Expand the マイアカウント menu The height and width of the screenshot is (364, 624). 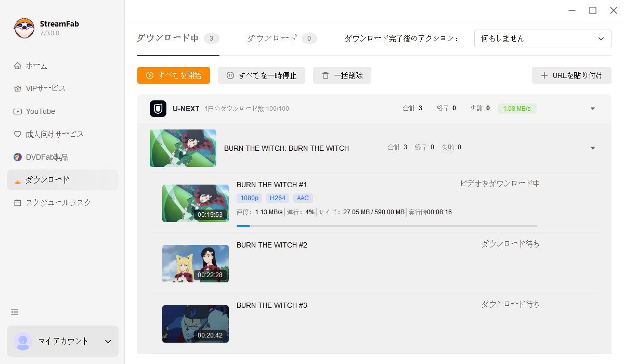108,341
